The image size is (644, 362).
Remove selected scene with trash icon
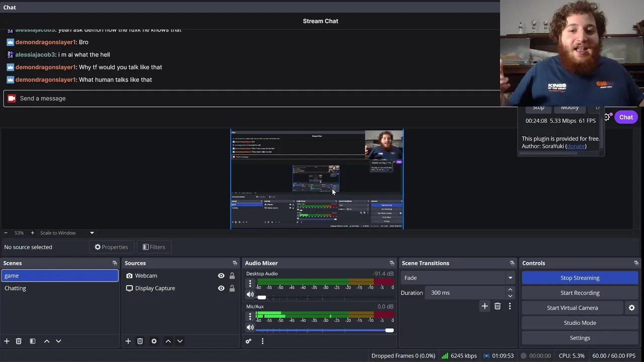(19, 341)
